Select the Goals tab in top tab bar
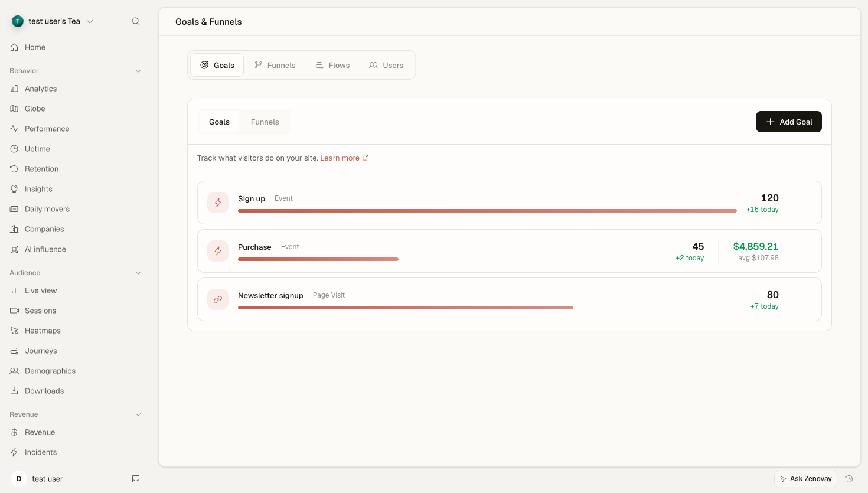Viewport: 868px width, 493px height. [x=217, y=65]
